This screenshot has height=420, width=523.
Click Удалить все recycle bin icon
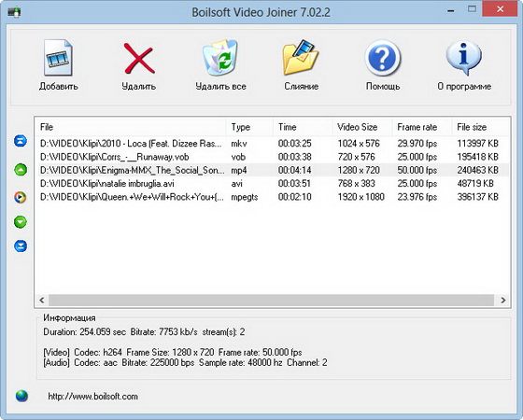point(220,58)
